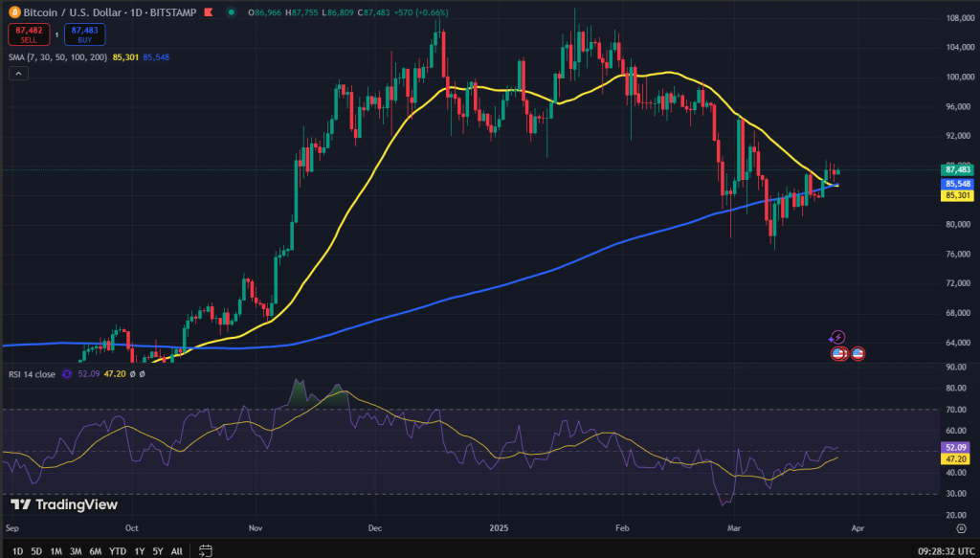Click the Apr label on time axis
980x558 pixels.
[857, 528]
